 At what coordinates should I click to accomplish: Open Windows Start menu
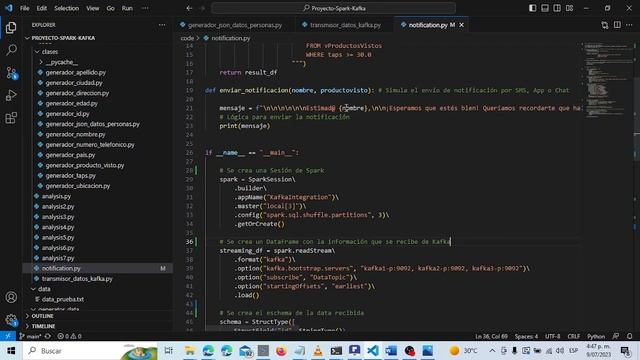point(11,351)
